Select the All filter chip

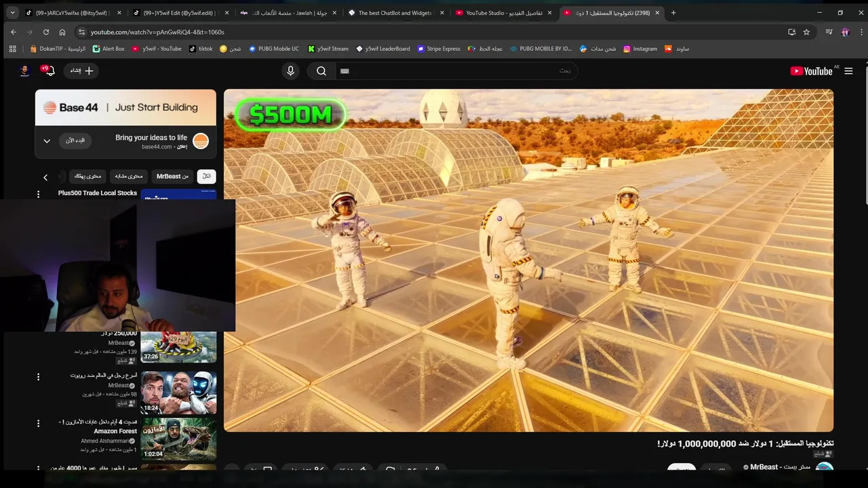[x=206, y=176]
